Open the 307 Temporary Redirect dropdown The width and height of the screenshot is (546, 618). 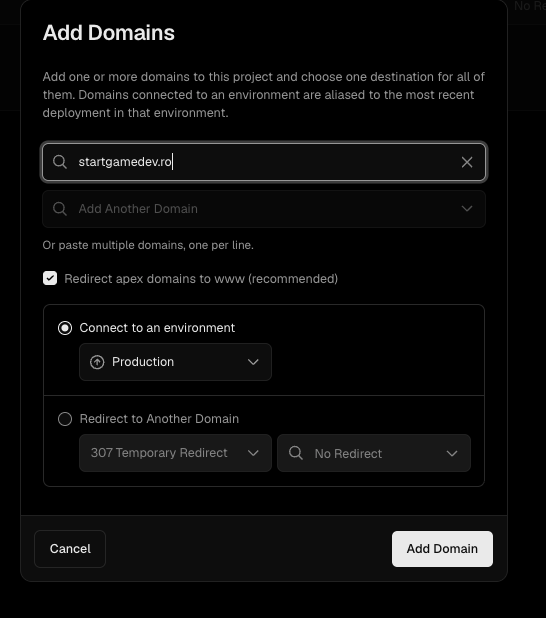pos(175,453)
